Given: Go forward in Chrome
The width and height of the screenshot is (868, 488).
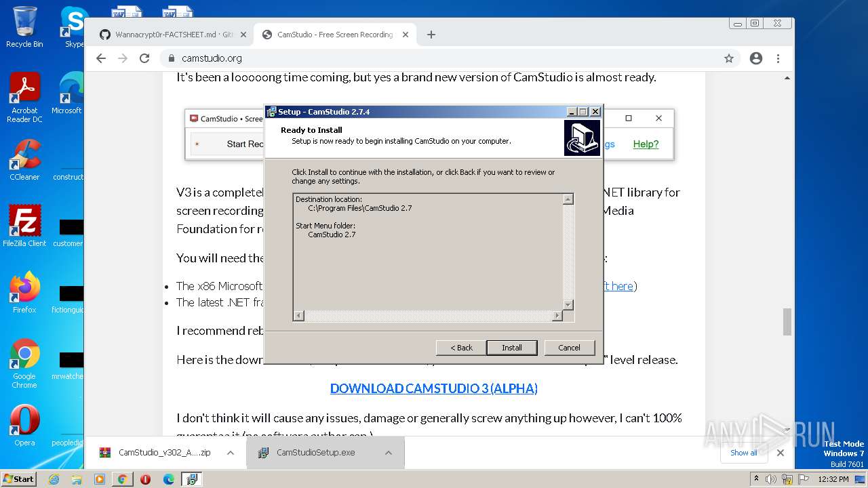Looking at the screenshot, I should click(x=123, y=58).
